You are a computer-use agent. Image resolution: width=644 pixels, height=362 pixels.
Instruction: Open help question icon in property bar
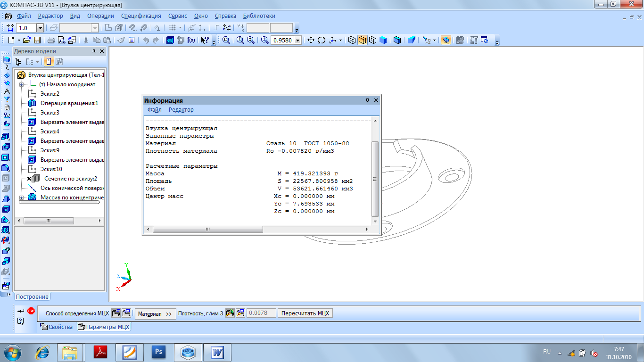coord(21,321)
